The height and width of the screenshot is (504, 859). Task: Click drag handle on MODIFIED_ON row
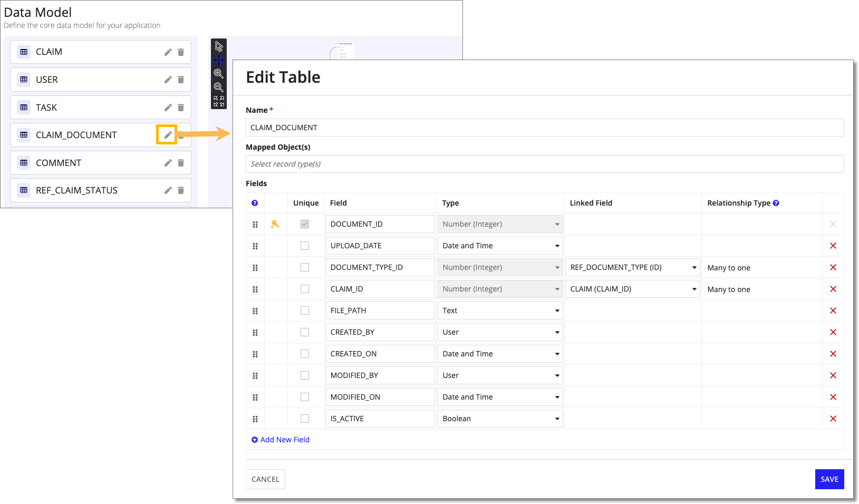click(255, 398)
